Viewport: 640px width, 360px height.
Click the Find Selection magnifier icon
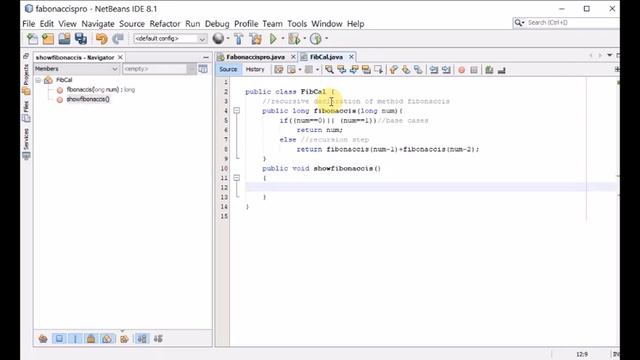tap(329, 70)
